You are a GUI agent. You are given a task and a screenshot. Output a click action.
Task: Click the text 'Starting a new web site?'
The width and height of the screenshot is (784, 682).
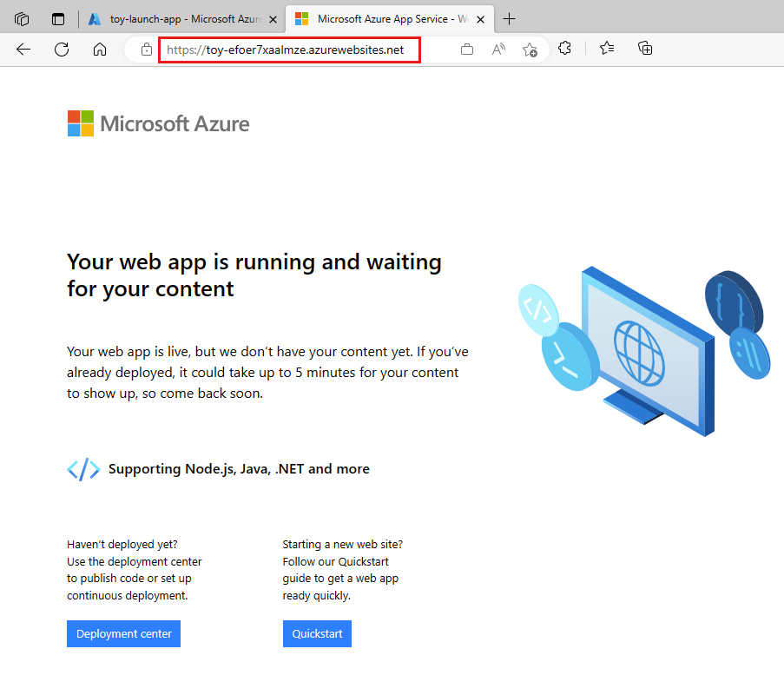click(x=342, y=545)
